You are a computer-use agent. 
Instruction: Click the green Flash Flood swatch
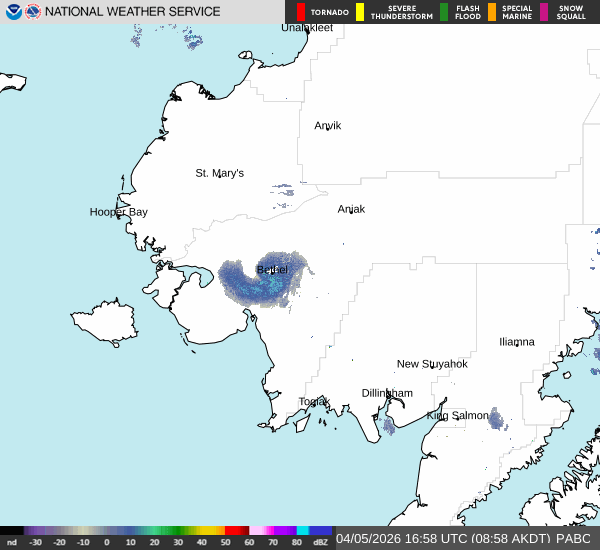coord(443,12)
